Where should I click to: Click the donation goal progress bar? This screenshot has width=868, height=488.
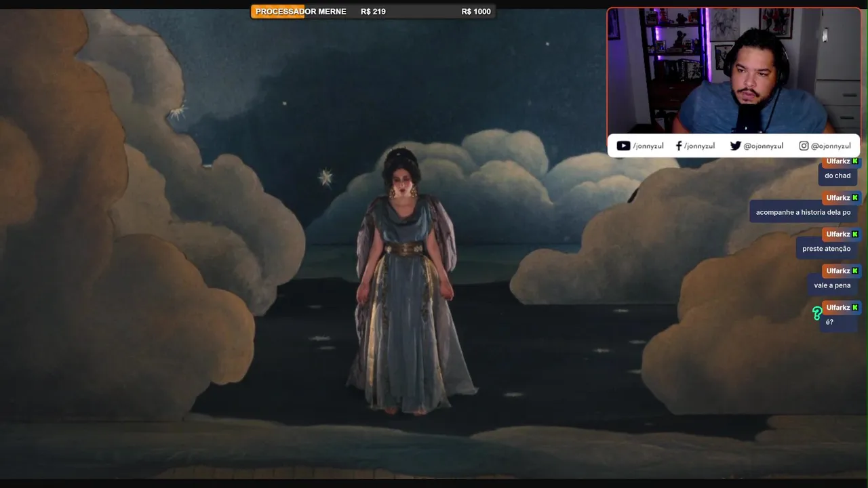pos(373,12)
